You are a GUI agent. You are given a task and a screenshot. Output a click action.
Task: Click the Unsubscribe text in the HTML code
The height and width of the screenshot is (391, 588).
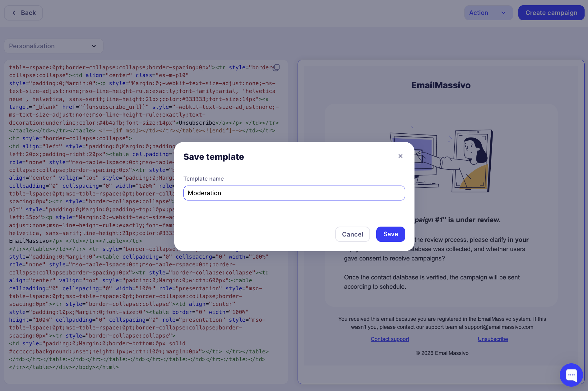[x=197, y=123]
